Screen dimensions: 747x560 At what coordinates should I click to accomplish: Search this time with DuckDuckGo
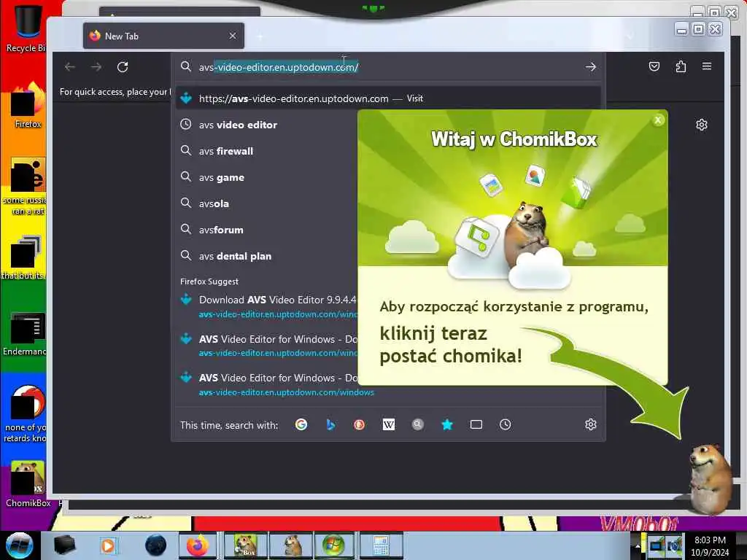pos(359,424)
